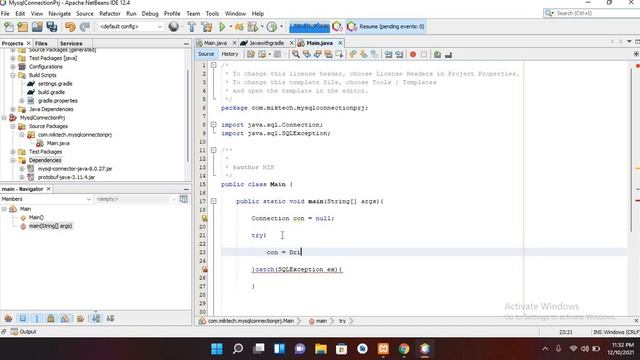Screen dimensions: 640x360
Task: Open the Members dropdown in Navigator
Action: tap(46, 199)
